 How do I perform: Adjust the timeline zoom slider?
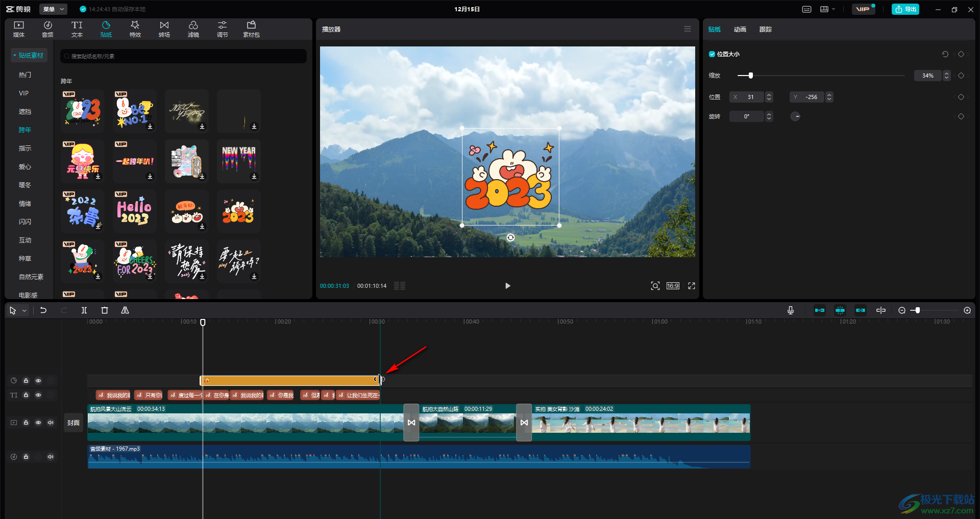point(917,310)
